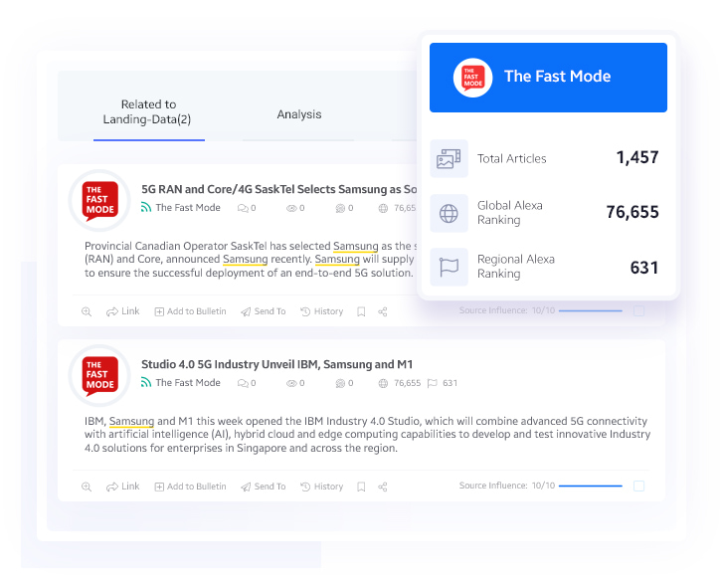Viewport: 722px width, 588px height.
Task: Click the magnifier zoom icon on Studio 4.0 article
Action: click(87, 487)
